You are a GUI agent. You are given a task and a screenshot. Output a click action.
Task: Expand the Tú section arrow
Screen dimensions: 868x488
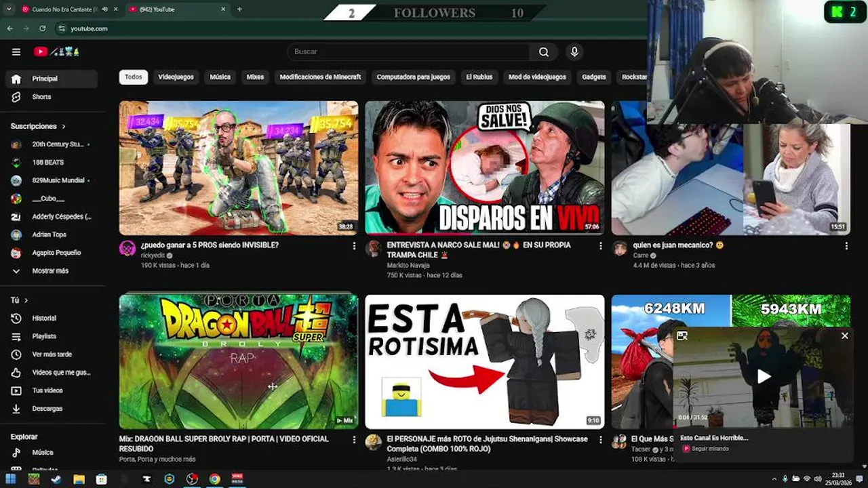[26, 300]
